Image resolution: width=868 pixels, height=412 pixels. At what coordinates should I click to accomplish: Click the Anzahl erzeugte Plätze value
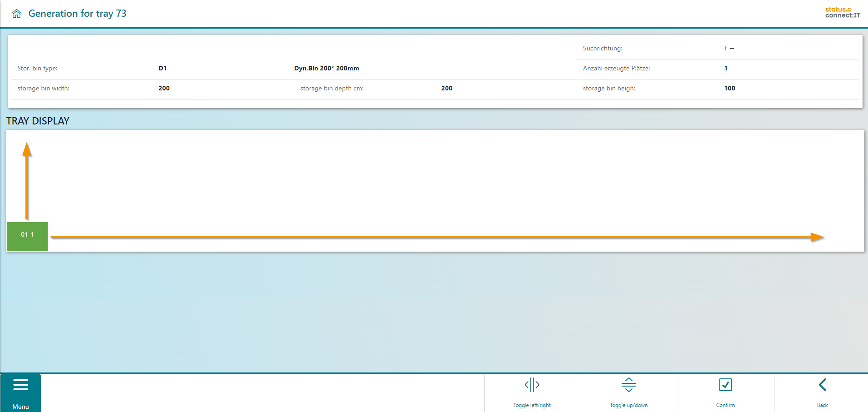pyautogui.click(x=726, y=68)
